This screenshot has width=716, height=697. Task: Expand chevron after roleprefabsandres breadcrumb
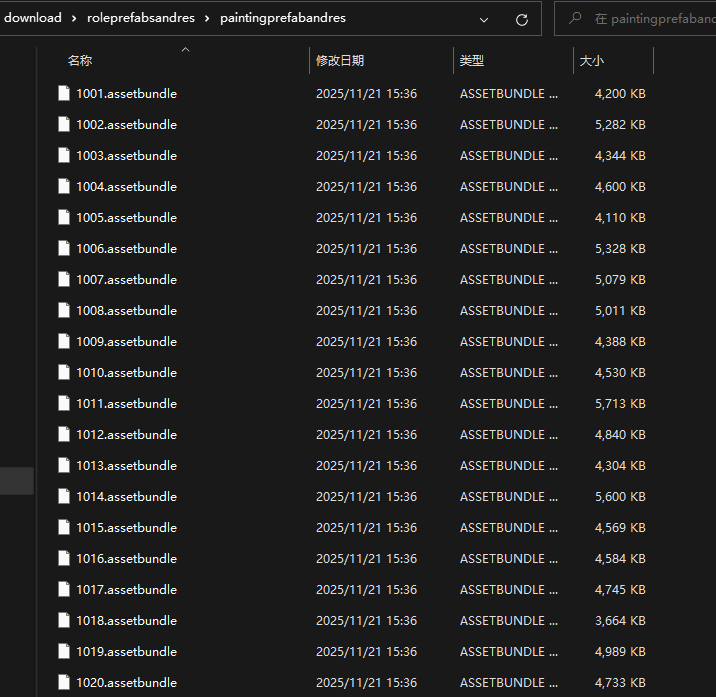click(207, 19)
